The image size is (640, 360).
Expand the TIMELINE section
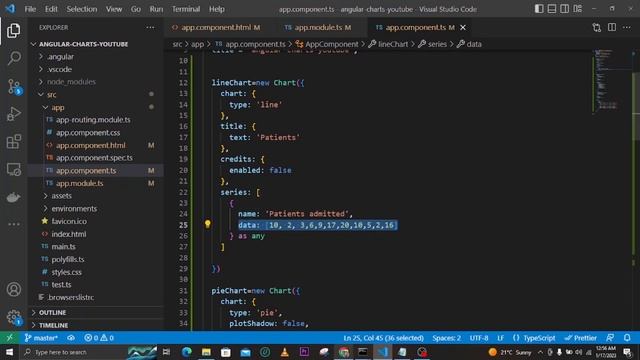[x=96, y=325]
